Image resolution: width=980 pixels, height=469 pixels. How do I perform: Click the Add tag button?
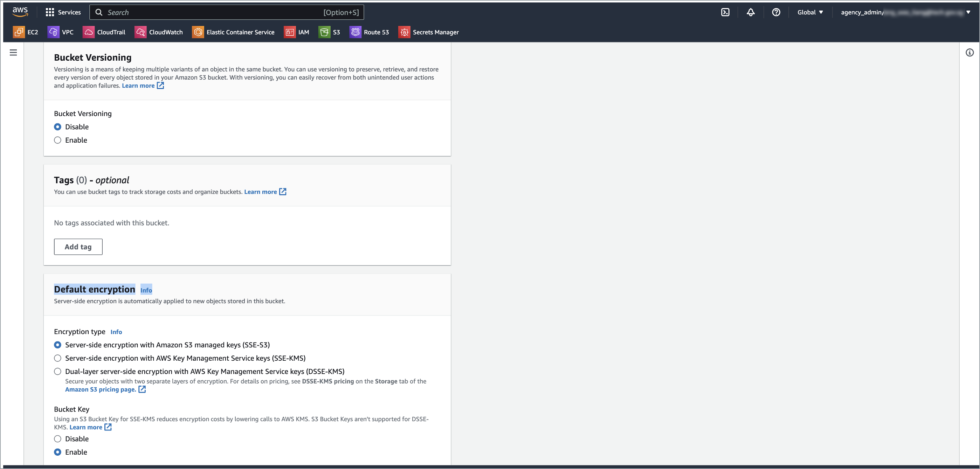(x=78, y=247)
